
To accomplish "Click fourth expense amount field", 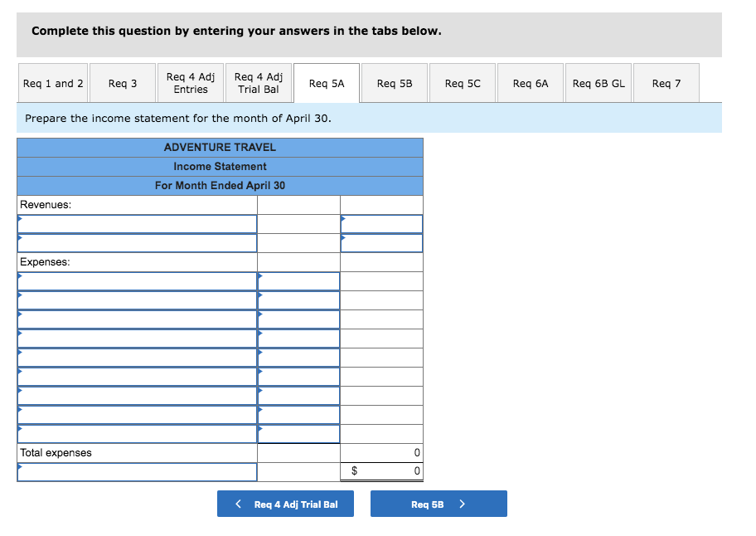I will click(298, 339).
